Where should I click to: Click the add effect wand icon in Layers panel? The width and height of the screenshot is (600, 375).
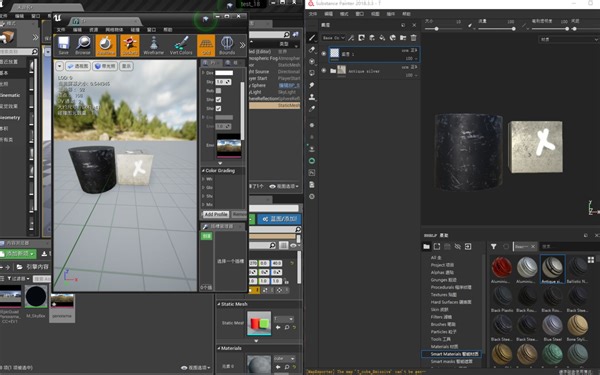[351, 38]
